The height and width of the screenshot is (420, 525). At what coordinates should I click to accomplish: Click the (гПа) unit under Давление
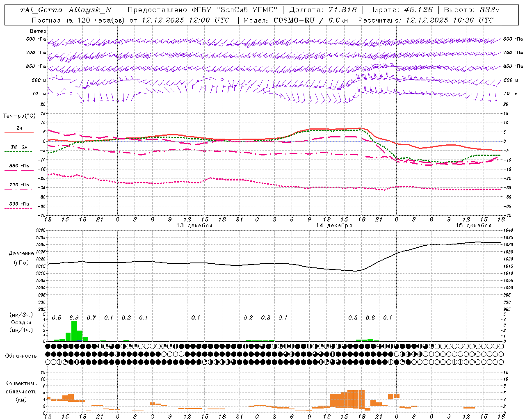(21, 262)
